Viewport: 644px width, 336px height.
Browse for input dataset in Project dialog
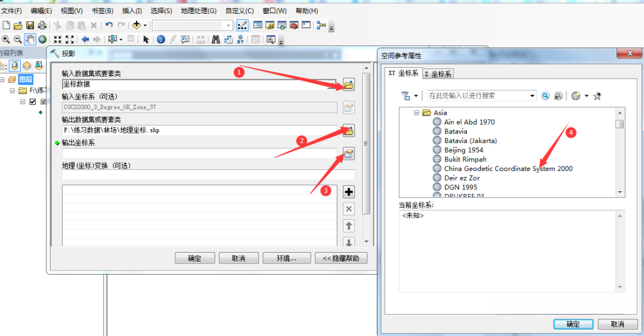349,85
